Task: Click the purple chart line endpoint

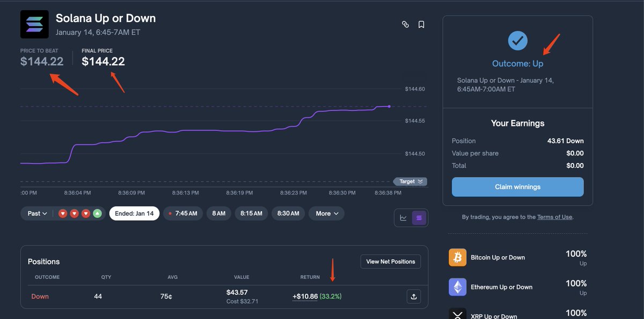Action: [389, 107]
